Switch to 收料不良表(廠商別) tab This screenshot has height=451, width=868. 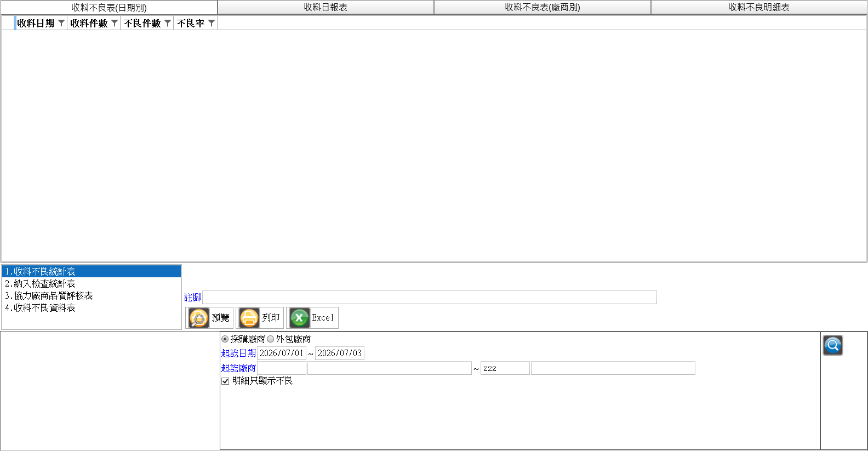coord(542,7)
